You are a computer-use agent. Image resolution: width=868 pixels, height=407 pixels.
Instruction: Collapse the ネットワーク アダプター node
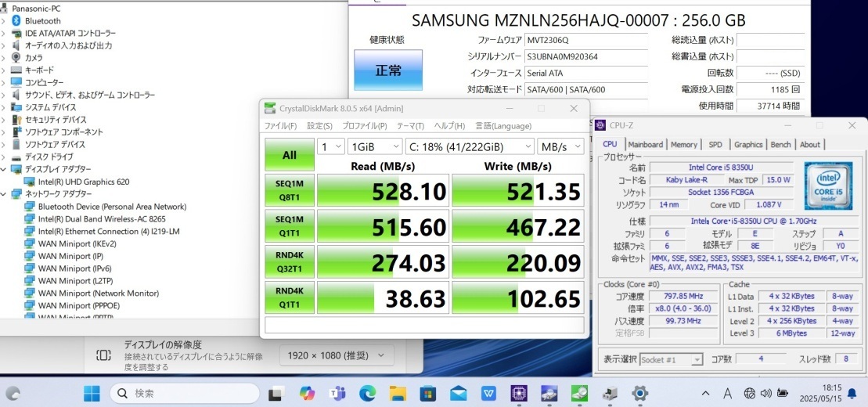click(4, 194)
